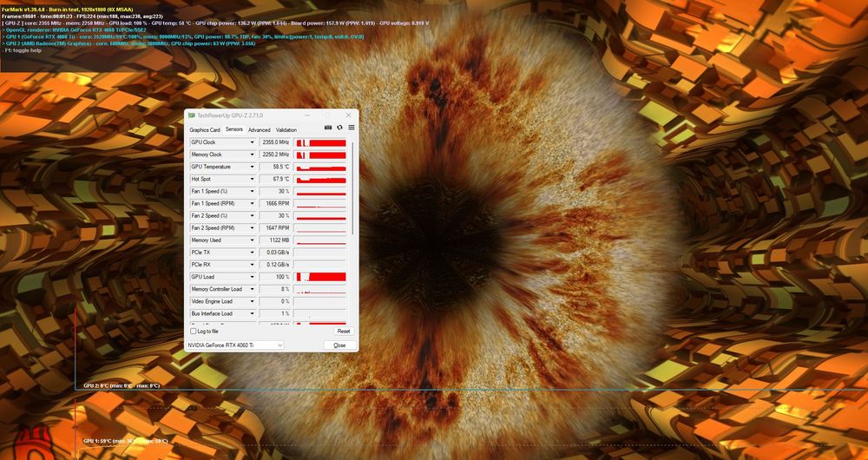Click the sensors list vertical scrollbar

[x=352, y=188]
